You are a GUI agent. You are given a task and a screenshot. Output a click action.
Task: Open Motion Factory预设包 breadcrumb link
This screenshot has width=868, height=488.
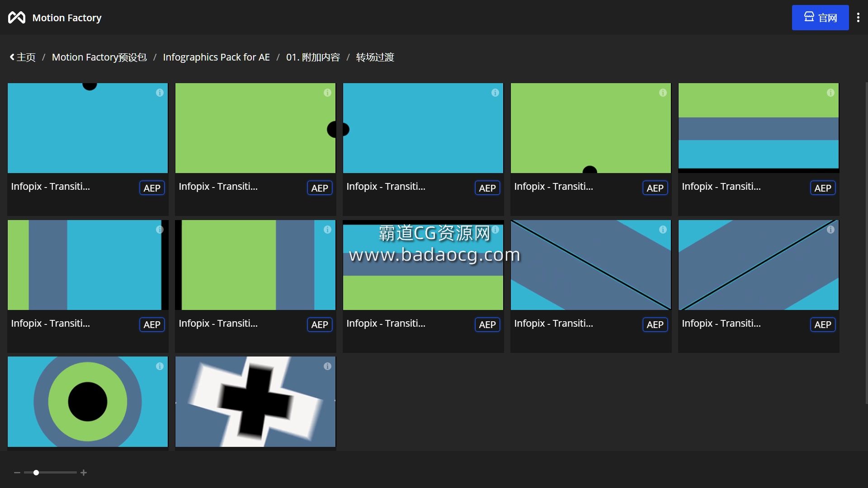coord(99,57)
